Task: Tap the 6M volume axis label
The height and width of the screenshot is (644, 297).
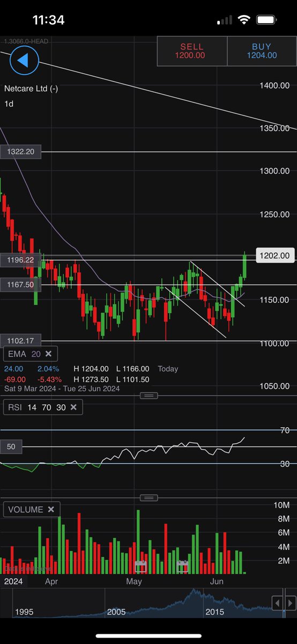Action: 284,532
